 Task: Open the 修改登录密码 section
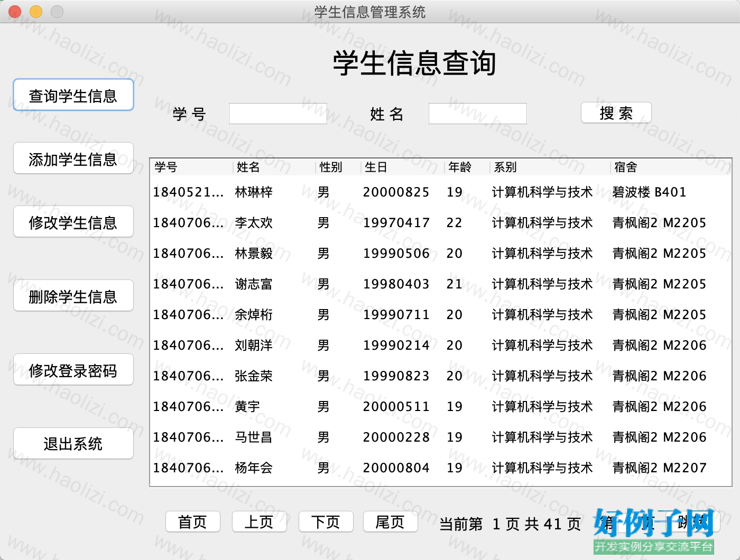[x=73, y=370]
